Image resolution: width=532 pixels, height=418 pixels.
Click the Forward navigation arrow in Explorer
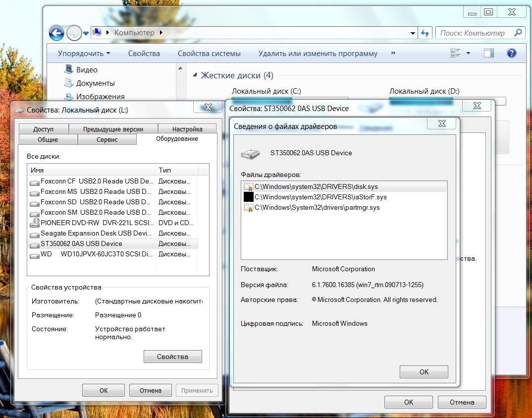[x=74, y=33]
